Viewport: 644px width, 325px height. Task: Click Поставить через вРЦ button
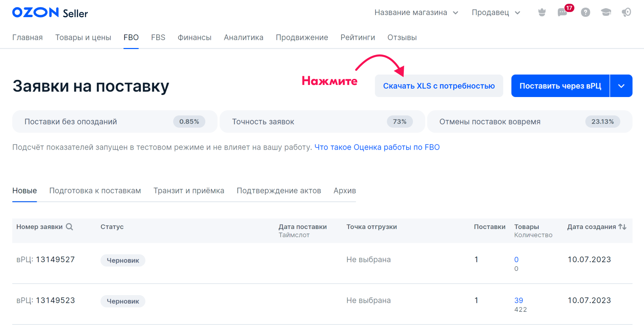(560, 86)
